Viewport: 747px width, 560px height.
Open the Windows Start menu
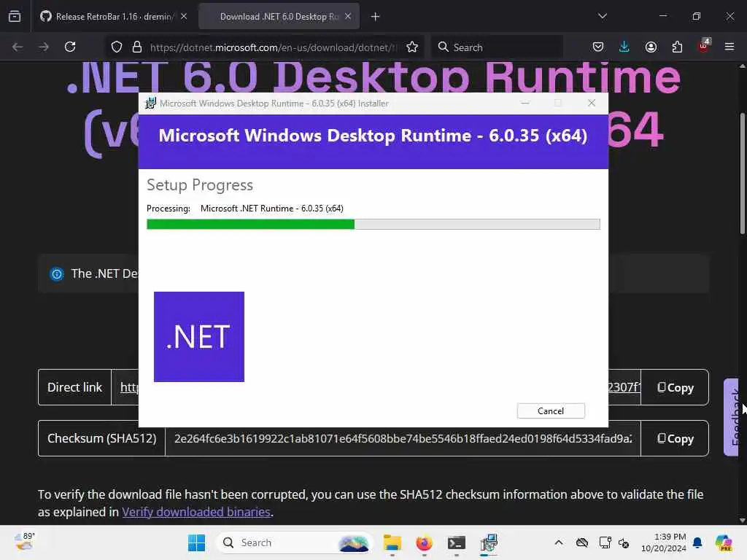[196, 542]
